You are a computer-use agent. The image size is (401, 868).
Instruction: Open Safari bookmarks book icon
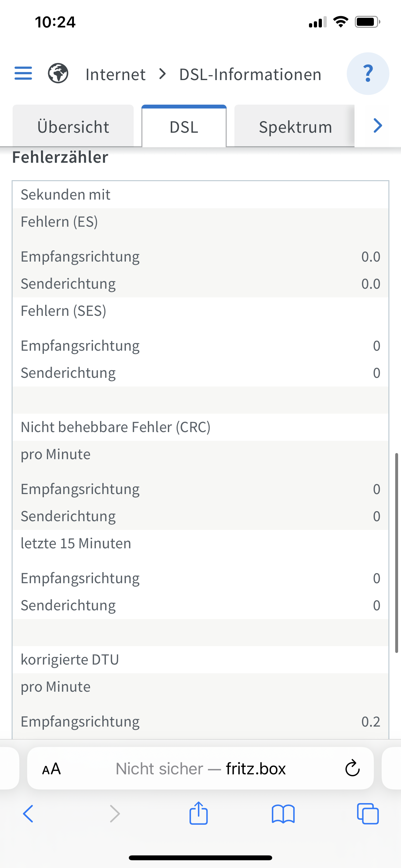(283, 814)
